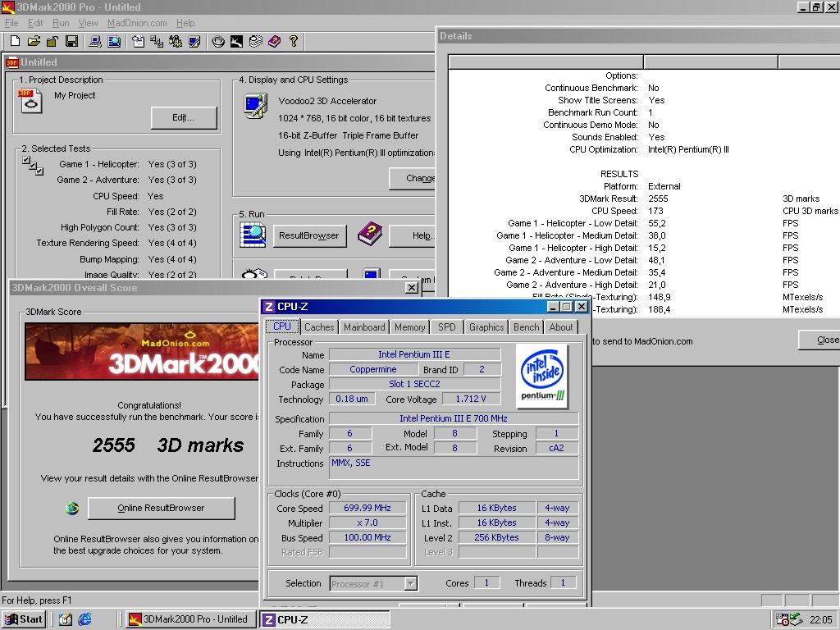Click the ring-shaped toolbar icon
840x630 pixels.
click(218, 41)
